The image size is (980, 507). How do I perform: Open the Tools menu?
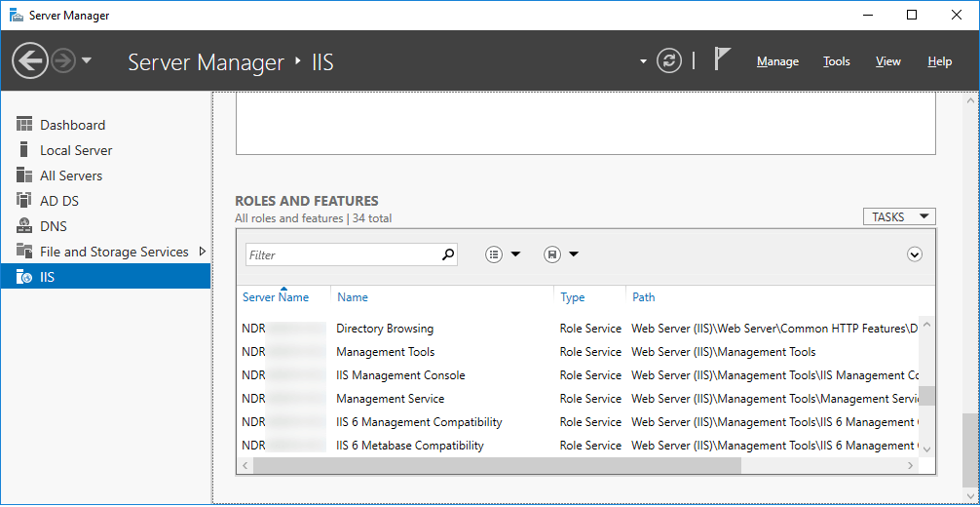pos(836,61)
